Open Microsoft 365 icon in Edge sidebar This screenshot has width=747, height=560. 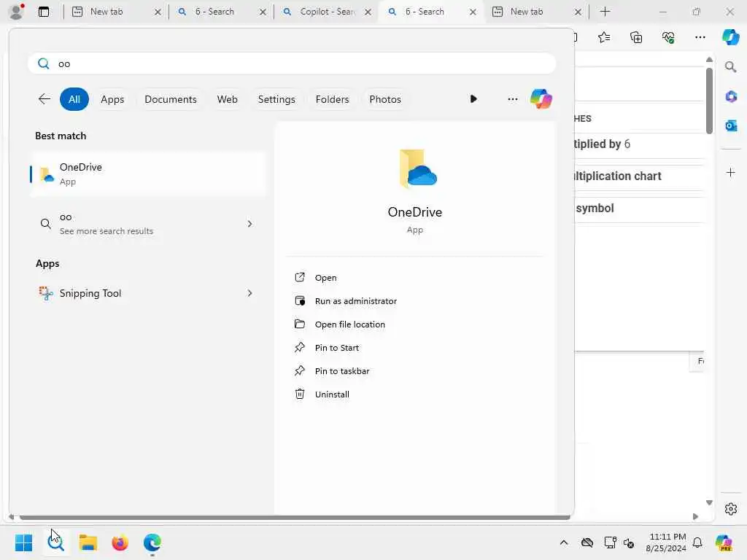point(731,97)
